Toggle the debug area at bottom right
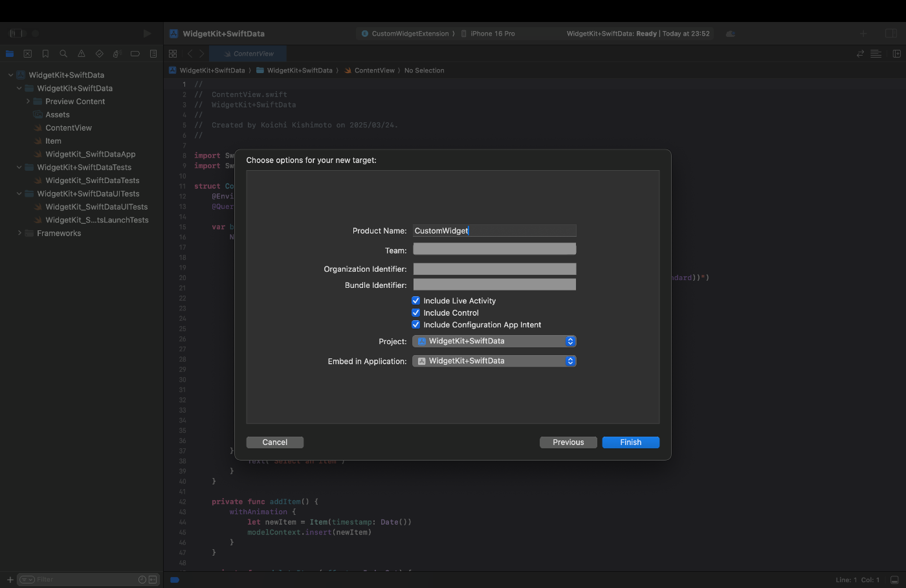The height and width of the screenshot is (588, 906). (x=894, y=580)
